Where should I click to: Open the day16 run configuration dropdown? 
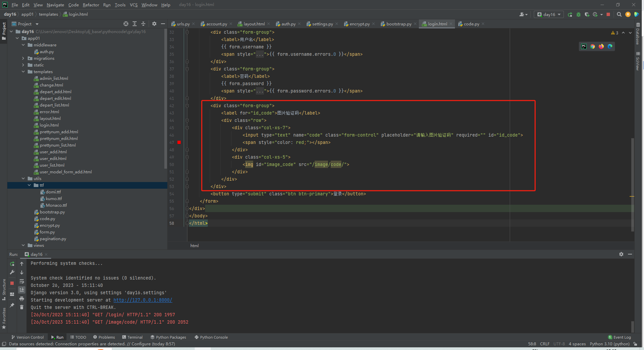coord(549,14)
